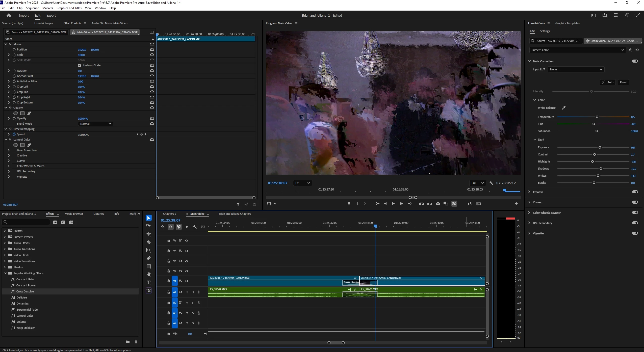This screenshot has width=644, height=352.
Task: Click the Reset button in Lumetri Color
Action: click(x=623, y=82)
